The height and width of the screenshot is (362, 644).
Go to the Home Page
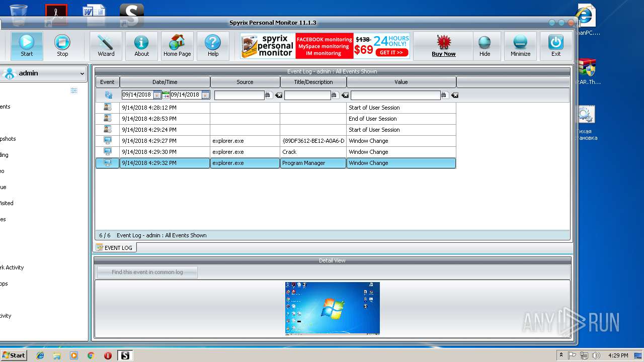tap(177, 46)
